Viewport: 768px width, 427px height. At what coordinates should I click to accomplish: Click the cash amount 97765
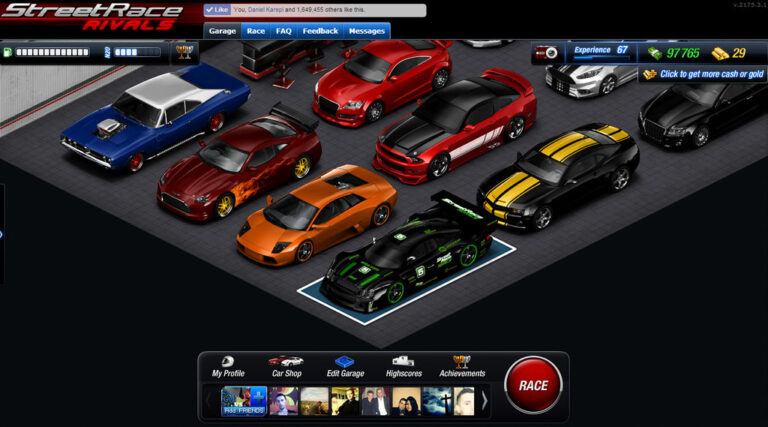[x=683, y=53]
